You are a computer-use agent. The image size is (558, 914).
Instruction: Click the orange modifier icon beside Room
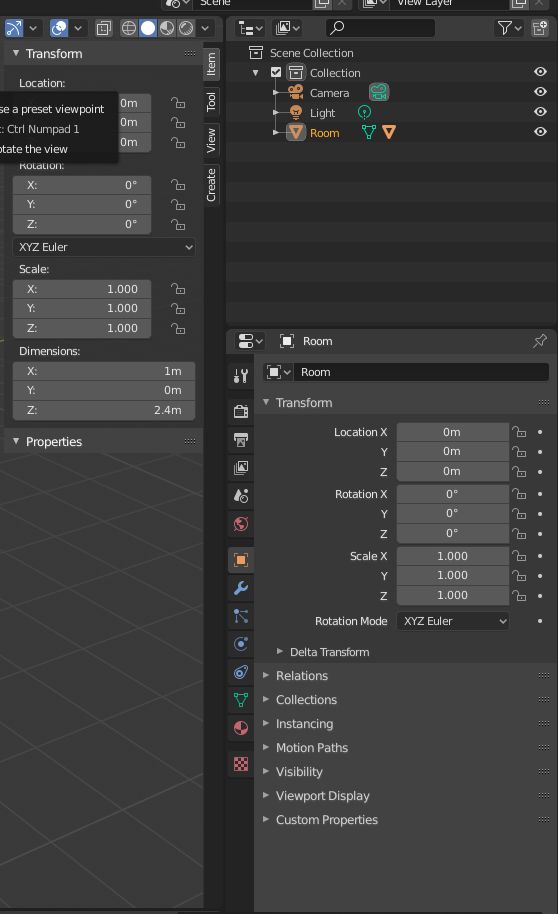(x=389, y=132)
